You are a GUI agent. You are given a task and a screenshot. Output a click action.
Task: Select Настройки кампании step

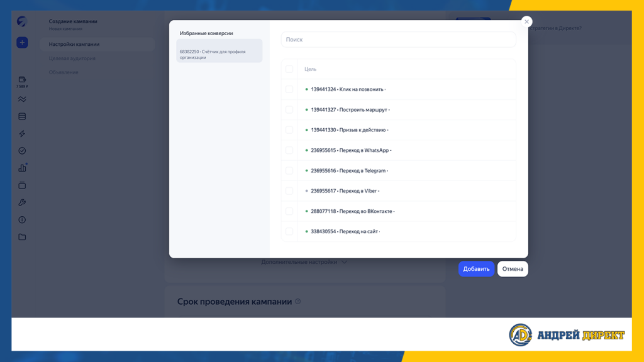coord(97,45)
